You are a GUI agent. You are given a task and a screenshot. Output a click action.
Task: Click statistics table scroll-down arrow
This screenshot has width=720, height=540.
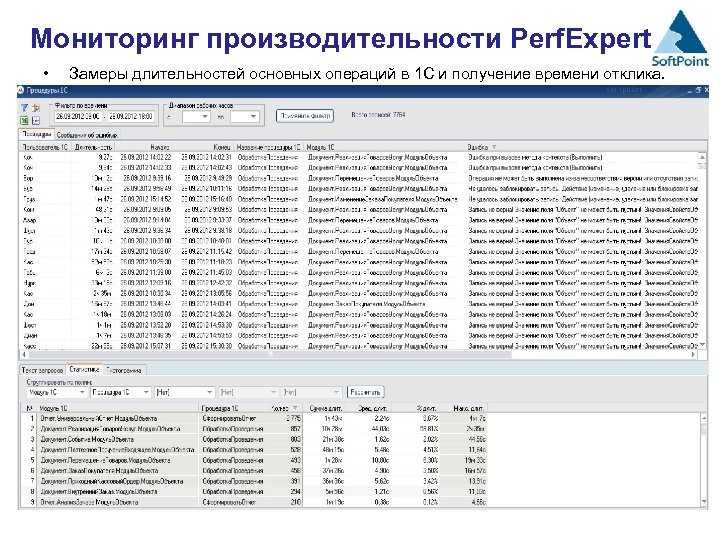click(x=703, y=502)
